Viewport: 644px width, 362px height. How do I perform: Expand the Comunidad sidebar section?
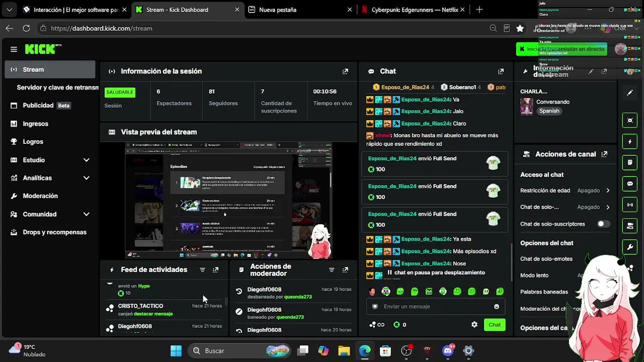click(x=86, y=214)
